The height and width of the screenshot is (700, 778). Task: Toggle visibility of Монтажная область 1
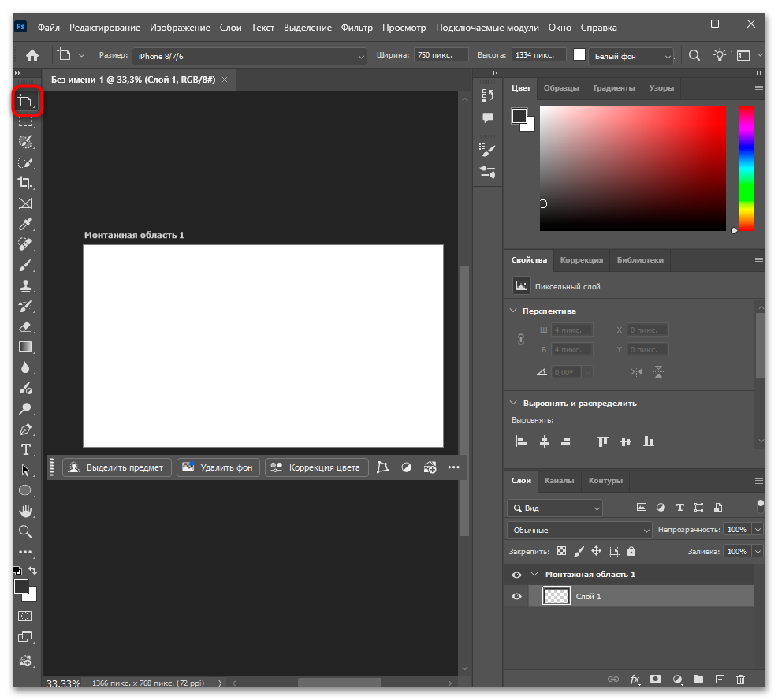(x=516, y=575)
